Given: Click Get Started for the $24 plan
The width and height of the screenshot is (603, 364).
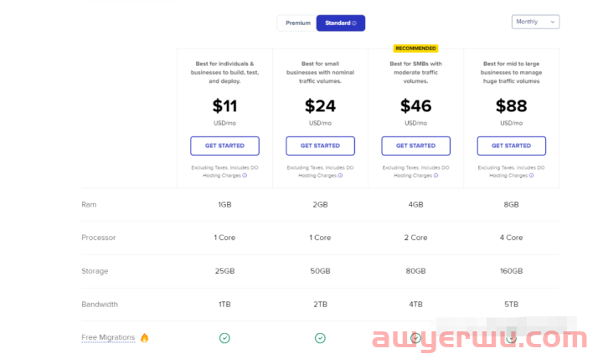Looking at the screenshot, I should click(320, 146).
